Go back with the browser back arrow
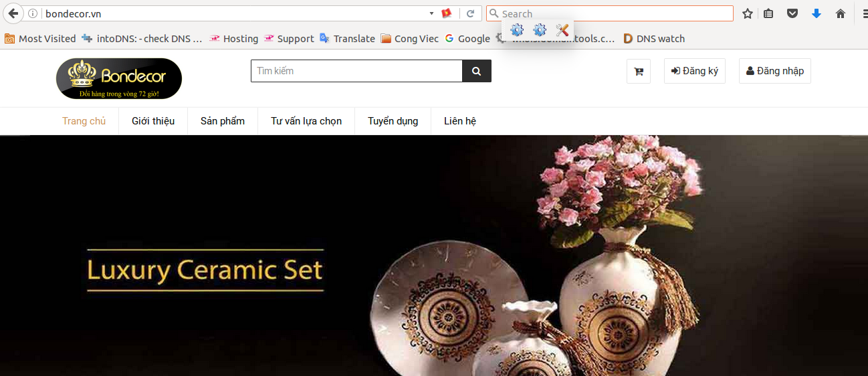Screen dimensions: 868x376 pyautogui.click(x=13, y=13)
